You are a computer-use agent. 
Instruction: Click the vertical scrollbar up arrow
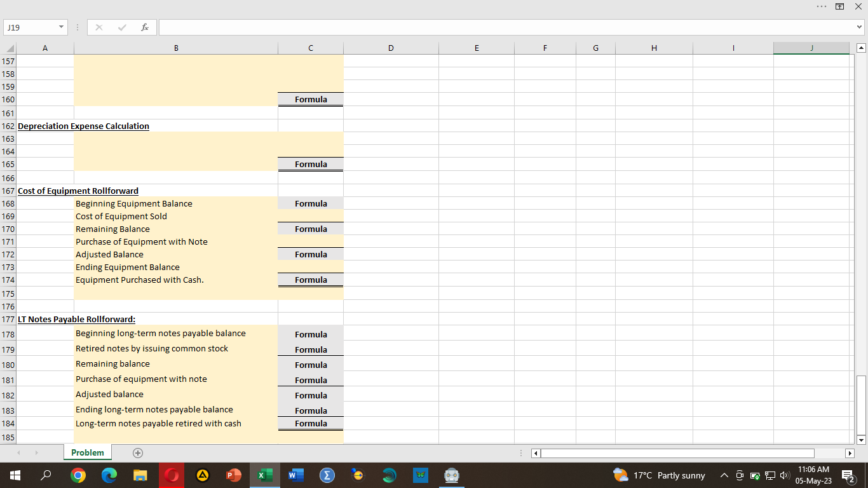click(x=861, y=48)
